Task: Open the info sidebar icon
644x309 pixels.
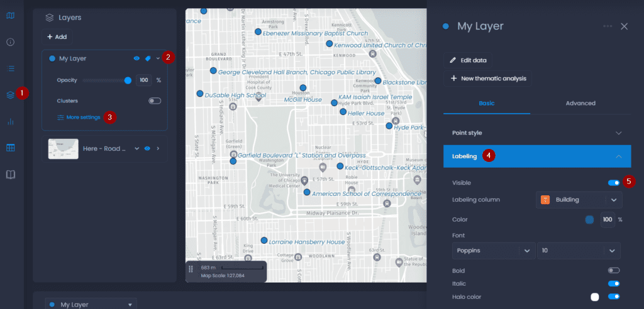Action: tap(11, 42)
